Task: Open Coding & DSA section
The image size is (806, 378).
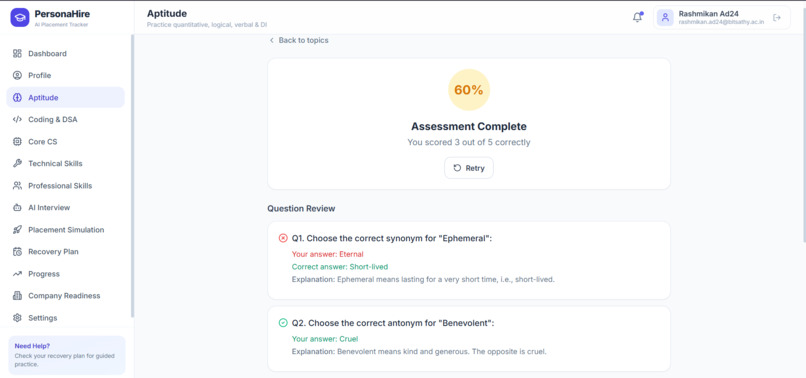Action: pos(65,119)
